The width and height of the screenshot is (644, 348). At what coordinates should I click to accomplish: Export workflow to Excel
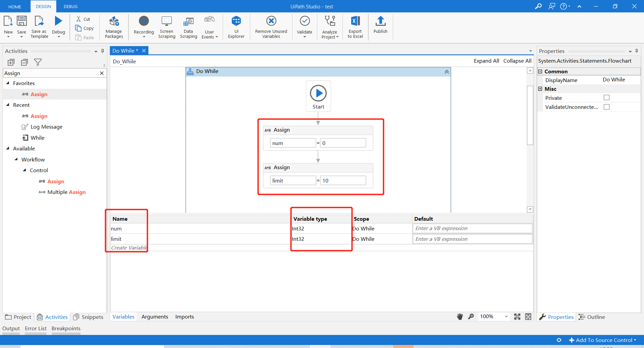pos(355,27)
